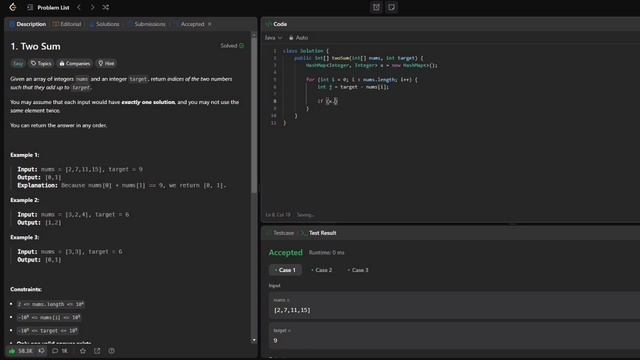The height and width of the screenshot is (360, 640).
Task: Click the notes icon beside the timer
Action: coord(391,7)
